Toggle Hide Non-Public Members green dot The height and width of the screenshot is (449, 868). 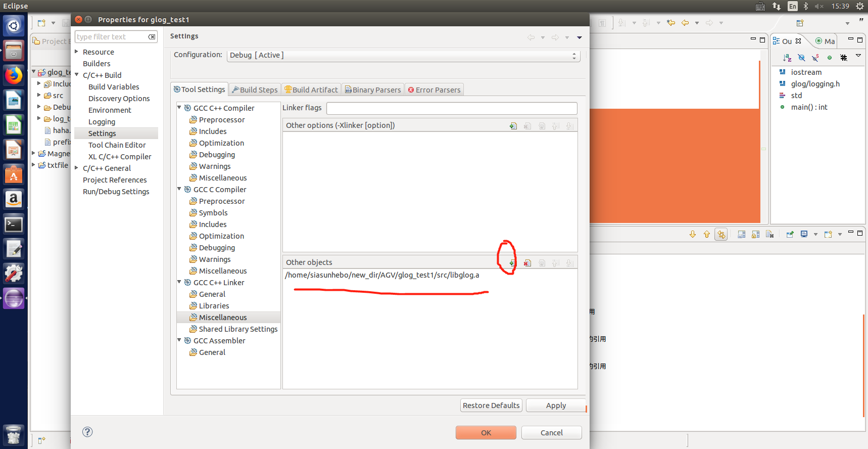tap(830, 58)
